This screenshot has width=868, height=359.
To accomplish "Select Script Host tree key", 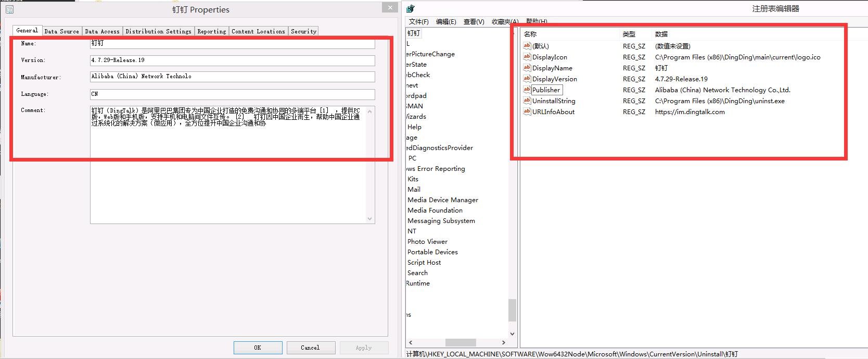I will pos(424,263).
